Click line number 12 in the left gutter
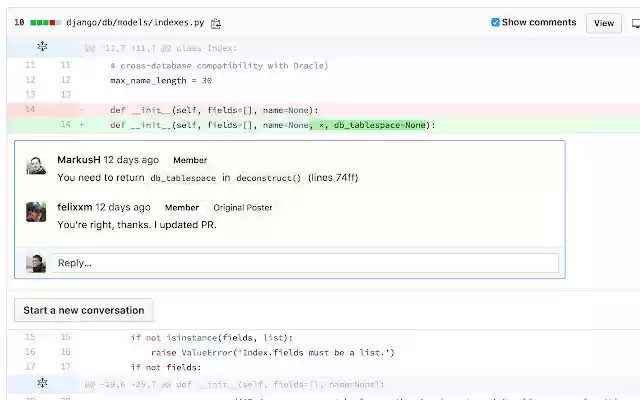The height and width of the screenshot is (400, 640). tap(30, 80)
